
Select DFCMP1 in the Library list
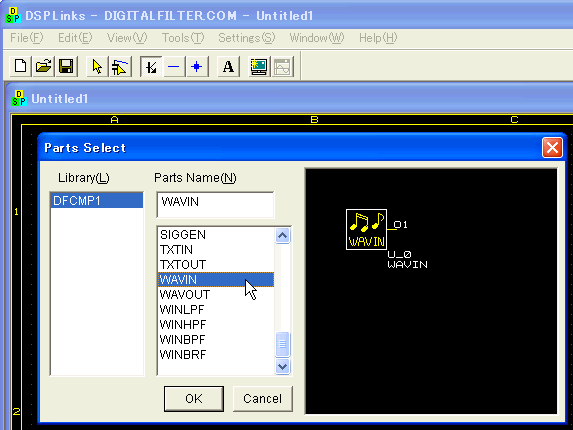click(x=97, y=201)
